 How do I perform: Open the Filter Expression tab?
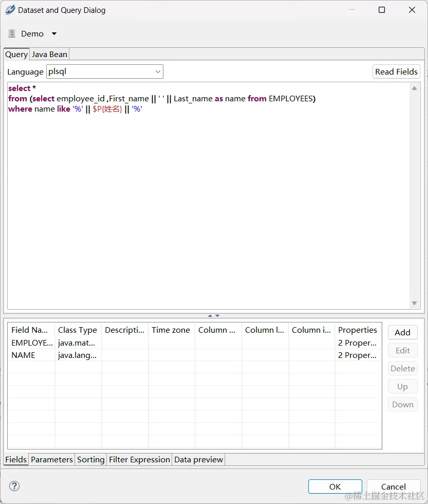tap(139, 459)
